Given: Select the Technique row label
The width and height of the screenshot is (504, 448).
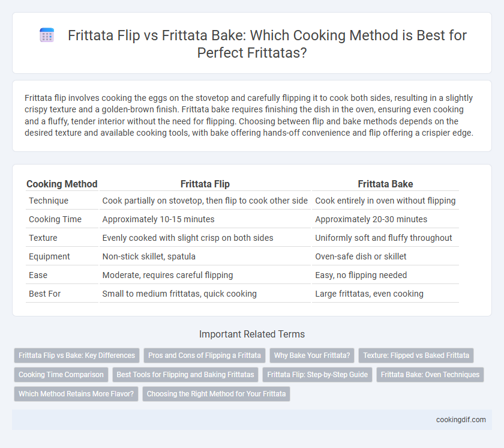Looking at the screenshot, I should pyautogui.click(x=49, y=201).
